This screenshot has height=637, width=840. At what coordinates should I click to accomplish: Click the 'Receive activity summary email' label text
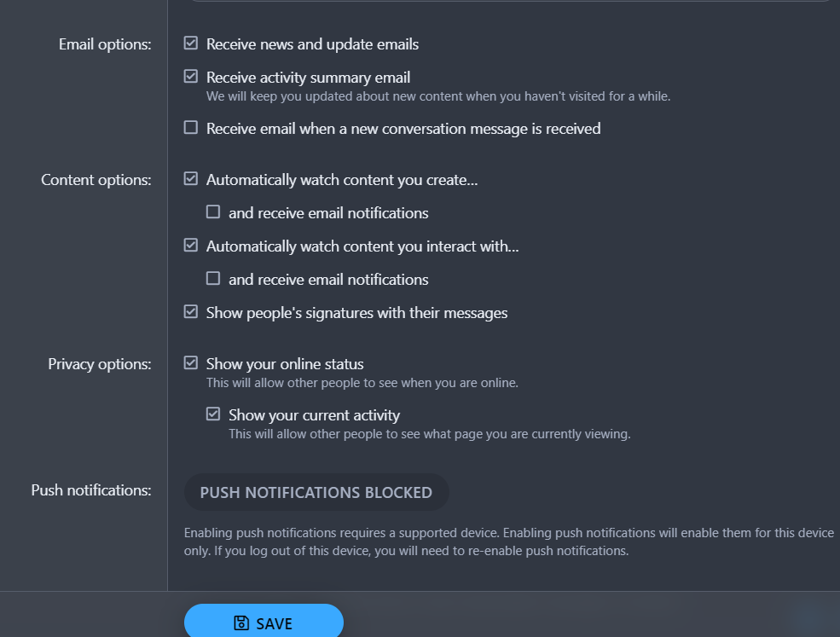point(308,78)
